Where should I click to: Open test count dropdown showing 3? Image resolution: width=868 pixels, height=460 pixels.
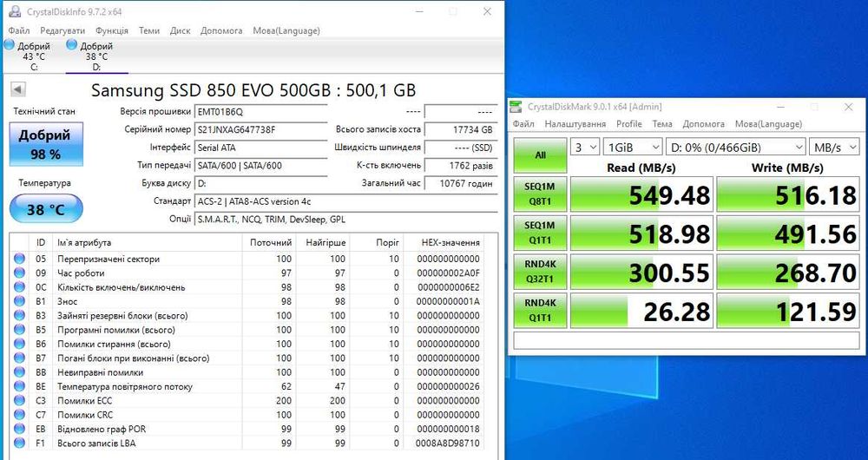tap(584, 148)
